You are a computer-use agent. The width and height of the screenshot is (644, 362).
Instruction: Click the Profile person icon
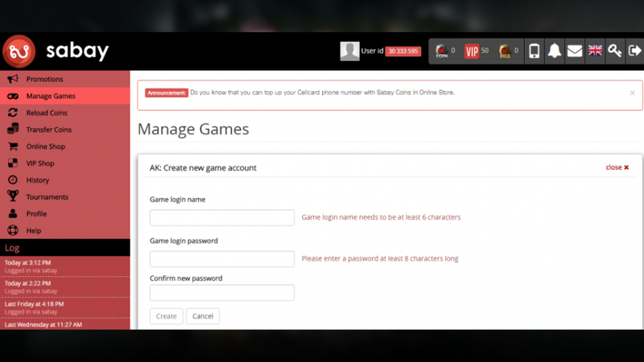(13, 213)
